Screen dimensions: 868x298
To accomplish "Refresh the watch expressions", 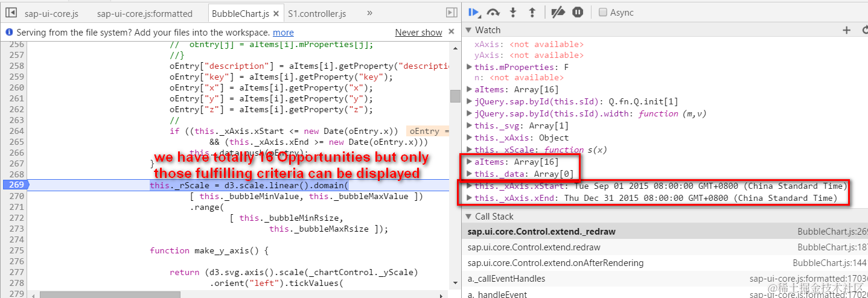I will click(x=864, y=30).
